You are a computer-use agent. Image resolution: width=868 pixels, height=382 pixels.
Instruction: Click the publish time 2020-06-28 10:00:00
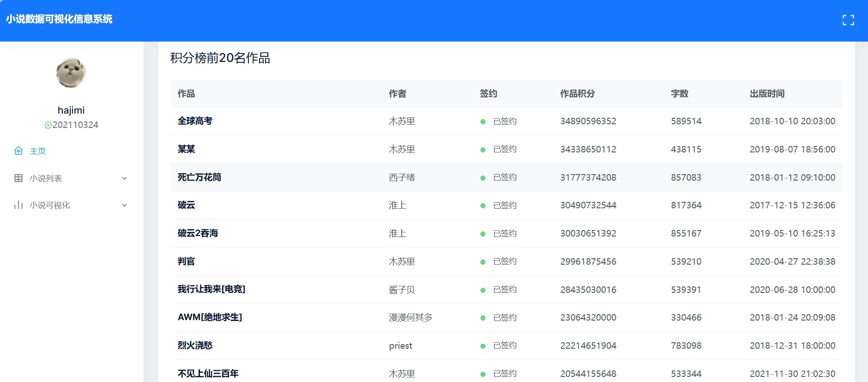point(793,290)
